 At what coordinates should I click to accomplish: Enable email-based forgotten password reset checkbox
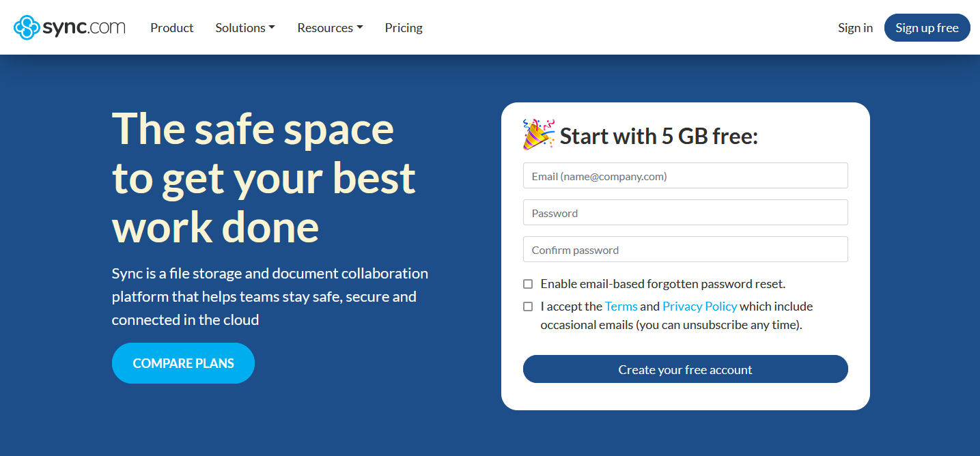(528, 284)
